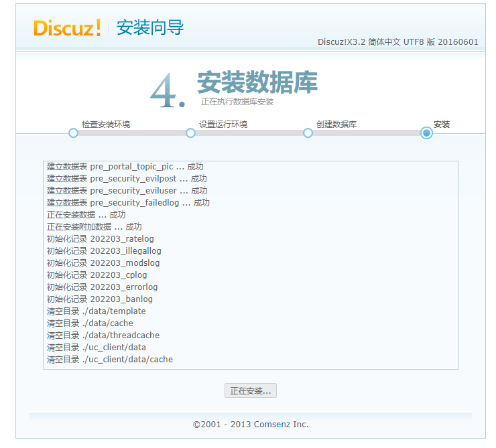Select log line pre_portal_topic_pic
496x448 pixels.
[x=125, y=167]
